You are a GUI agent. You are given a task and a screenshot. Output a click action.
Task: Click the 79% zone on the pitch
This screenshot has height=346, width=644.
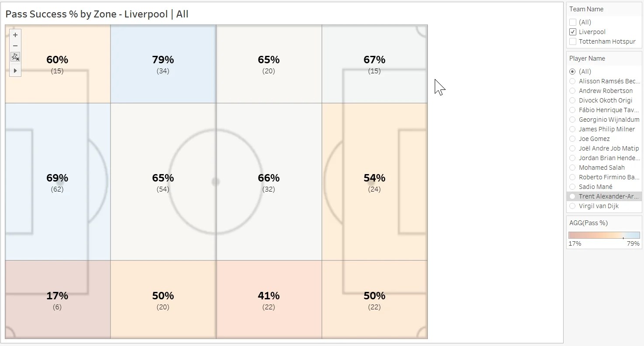(x=163, y=64)
